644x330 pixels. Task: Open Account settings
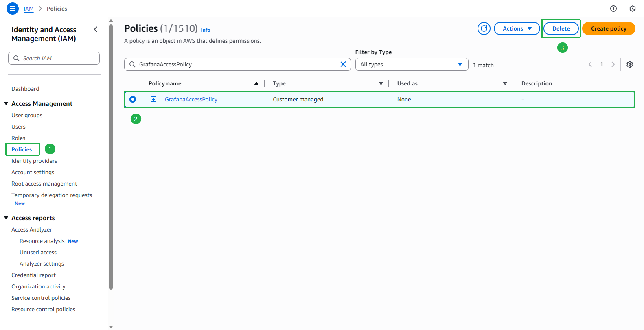(33, 172)
